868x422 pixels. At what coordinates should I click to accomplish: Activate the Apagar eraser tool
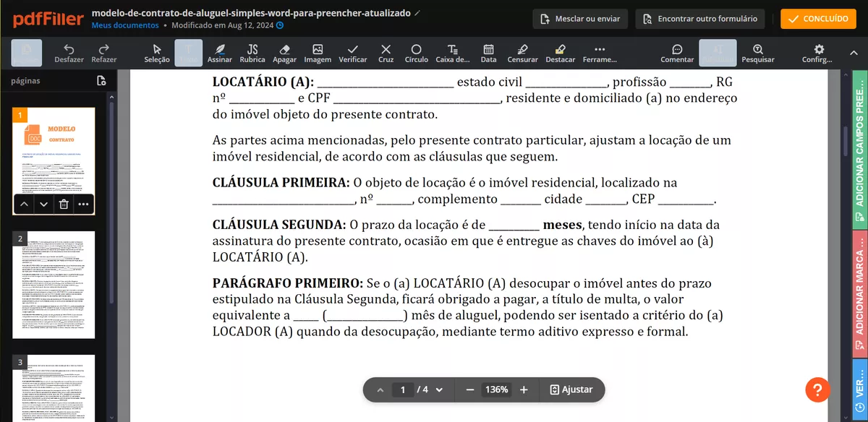(x=284, y=52)
